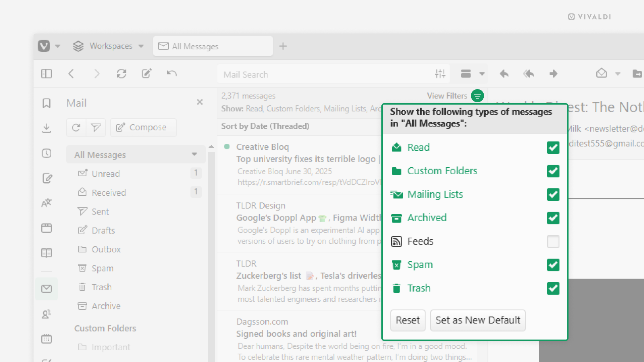Click the Forward arrow icon
The height and width of the screenshot is (362, 644).
553,74
